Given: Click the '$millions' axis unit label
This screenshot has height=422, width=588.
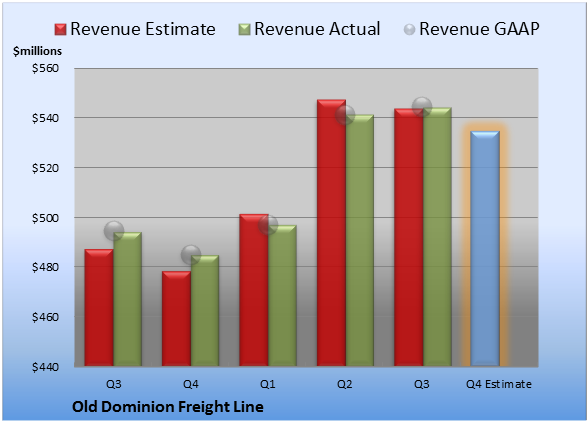Looking at the screenshot, I should (38, 51).
